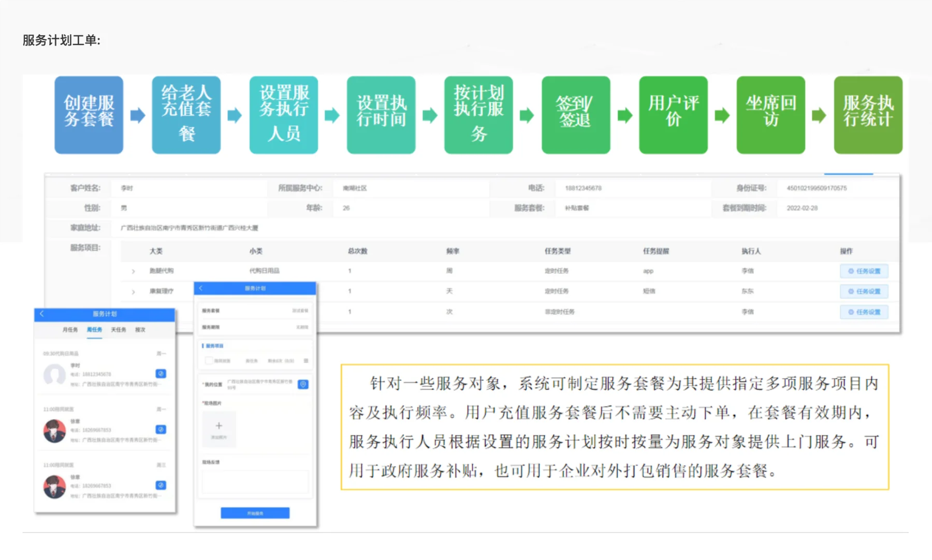Click 任务设置 button for 跑腿代购 row
The image size is (932, 560).
pos(864,271)
